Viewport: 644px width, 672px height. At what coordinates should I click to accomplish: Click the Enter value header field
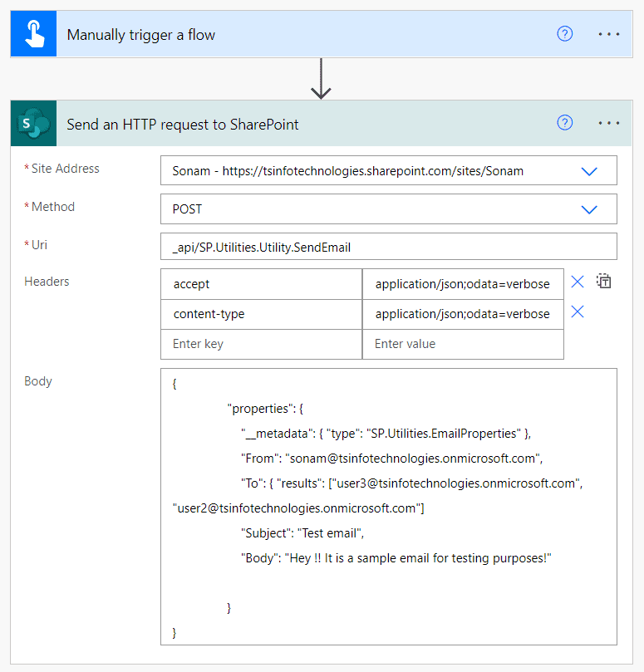click(463, 344)
